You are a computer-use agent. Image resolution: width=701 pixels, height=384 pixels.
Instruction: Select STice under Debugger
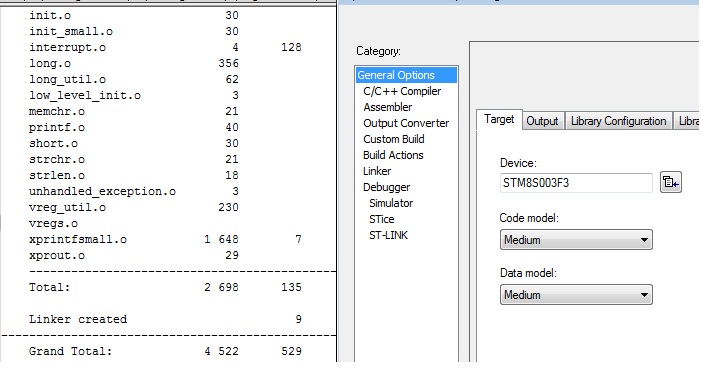[x=381, y=219]
